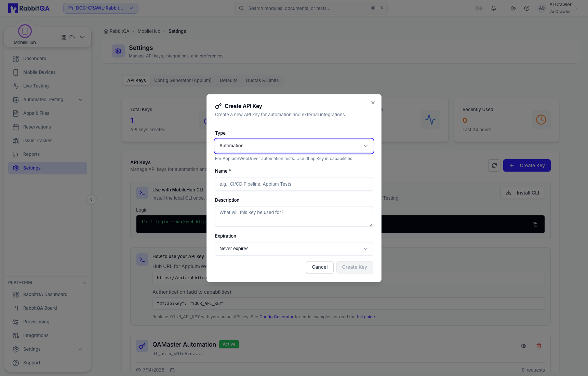
Task: Click the MobileHub CLI terminal icon
Action: point(142,193)
